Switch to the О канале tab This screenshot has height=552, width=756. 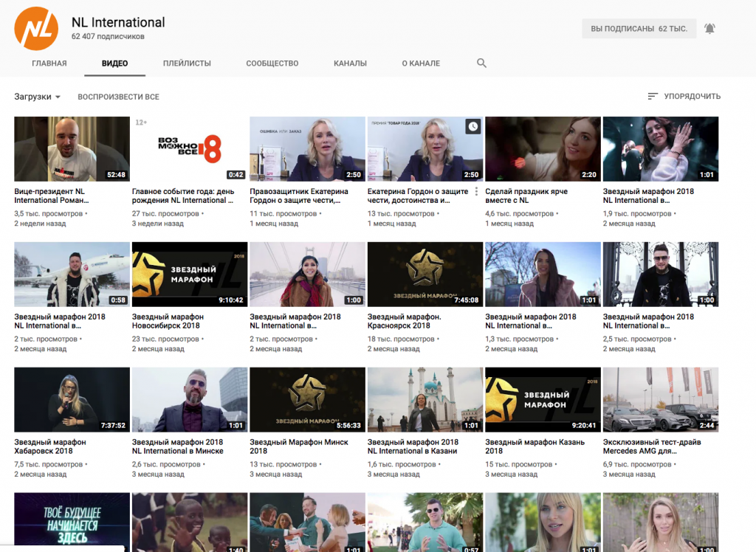pos(421,63)
